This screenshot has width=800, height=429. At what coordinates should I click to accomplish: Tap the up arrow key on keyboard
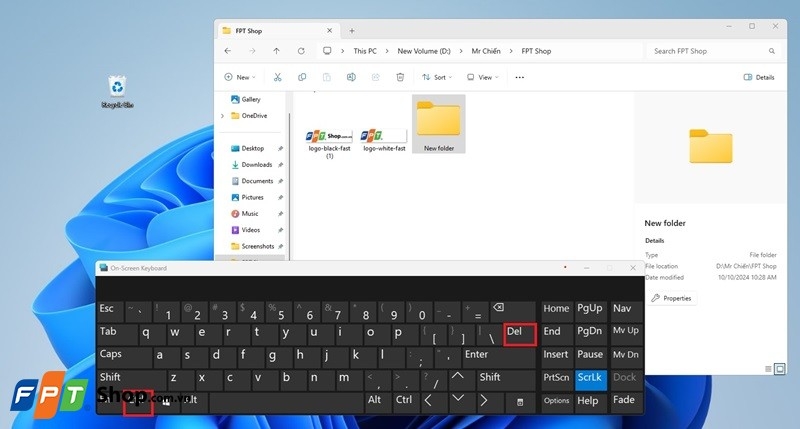click(x=458, y=380)
